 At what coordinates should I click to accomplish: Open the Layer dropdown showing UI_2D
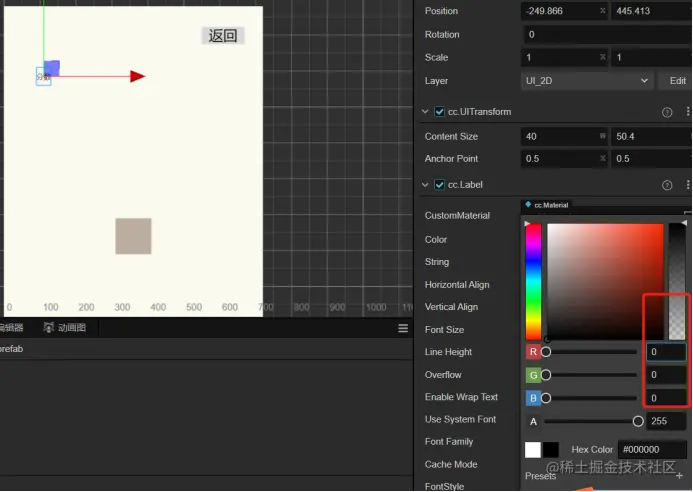[x=587, y=81]
